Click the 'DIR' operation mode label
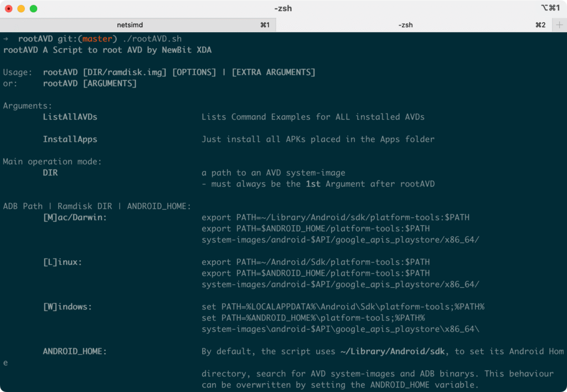Image resolution: width=567 pixels, height=392 pixels. (50, 173)
